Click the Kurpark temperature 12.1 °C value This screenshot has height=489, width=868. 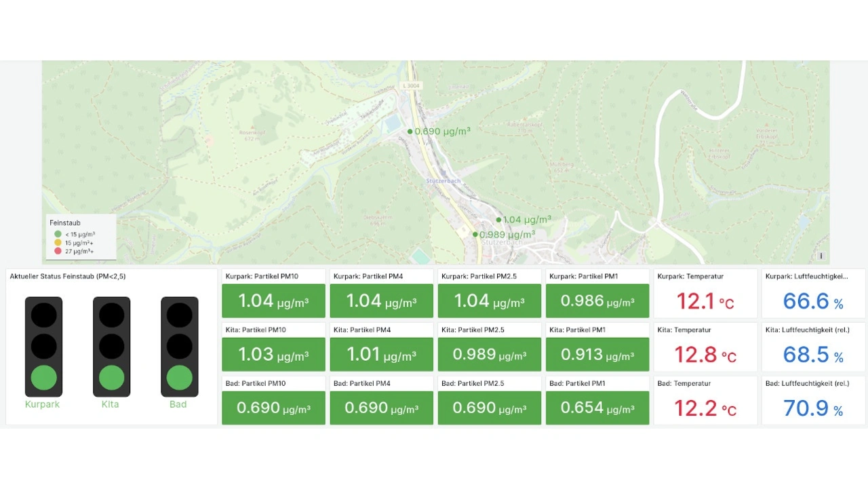click(705, 301)
